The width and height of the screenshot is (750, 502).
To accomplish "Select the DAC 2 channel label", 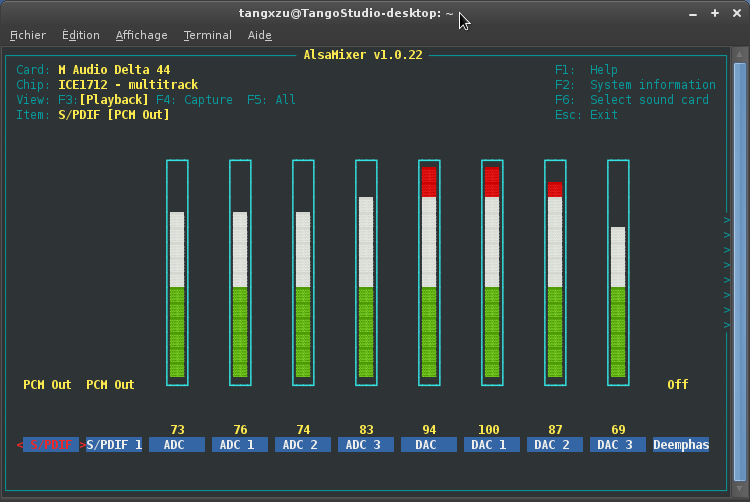I will 555,445.
